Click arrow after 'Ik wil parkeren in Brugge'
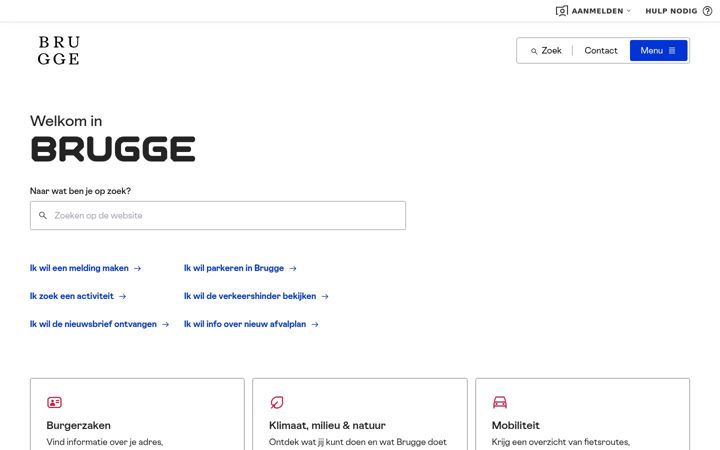720x450 pixels. 292,268
